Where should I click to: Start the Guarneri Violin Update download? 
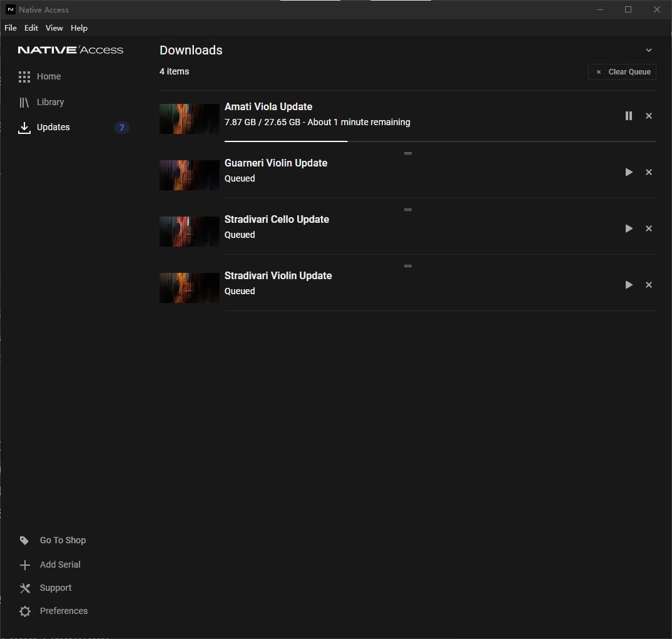click(629, 172)
